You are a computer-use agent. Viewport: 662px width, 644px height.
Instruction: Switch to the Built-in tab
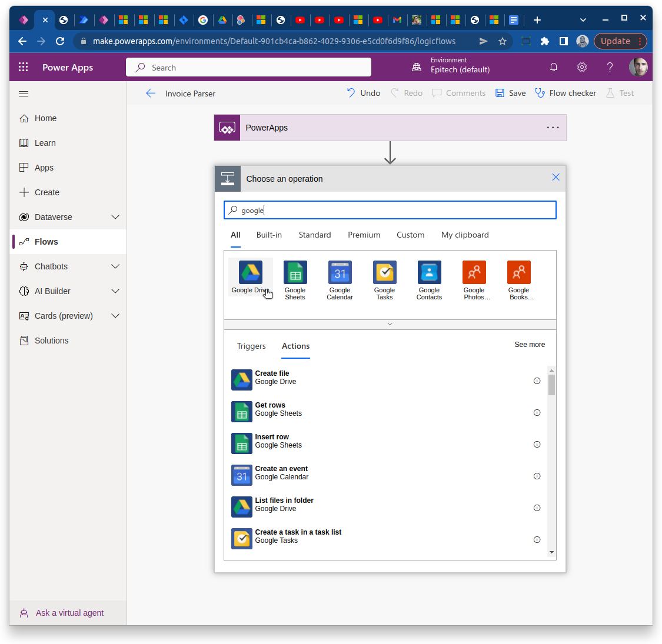pos(269,235)
